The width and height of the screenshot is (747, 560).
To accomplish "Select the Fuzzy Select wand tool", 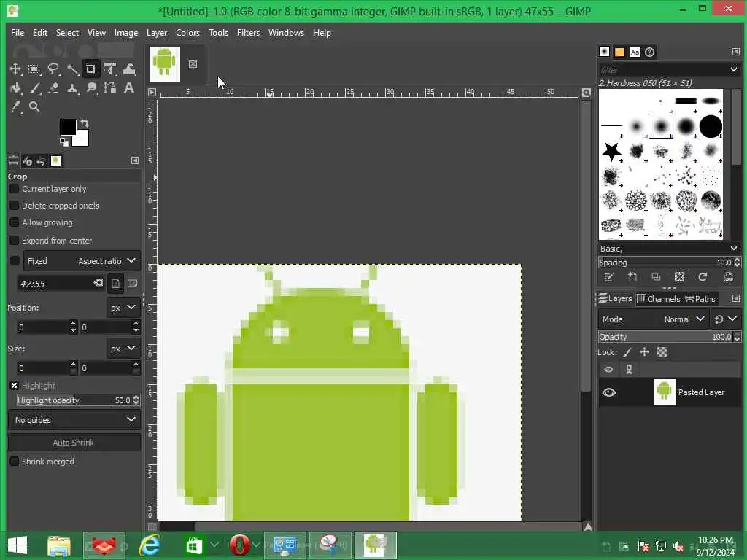I will point(72,69).
